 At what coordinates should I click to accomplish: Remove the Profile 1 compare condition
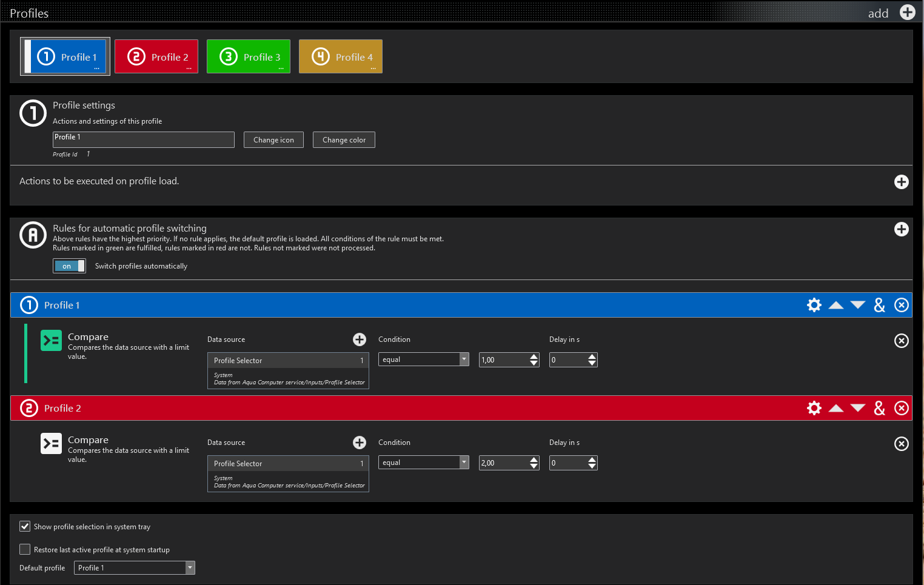(901, 341)
